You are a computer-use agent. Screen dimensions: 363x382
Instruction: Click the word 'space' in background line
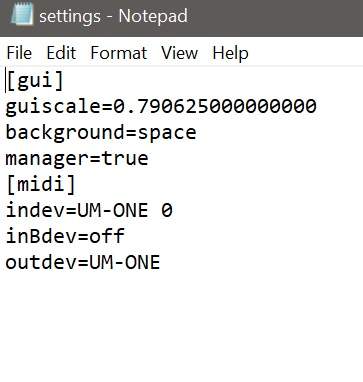tap(167, 133)
